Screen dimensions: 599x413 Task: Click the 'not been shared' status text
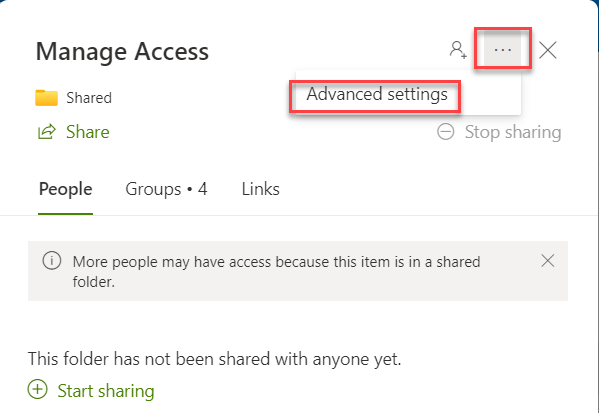tap(214, 359)
